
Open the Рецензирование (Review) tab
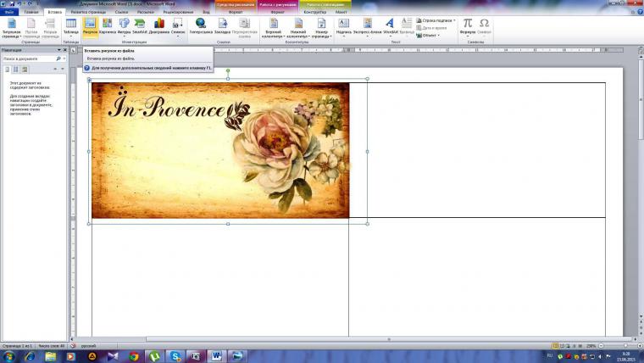tap(178, 12)
